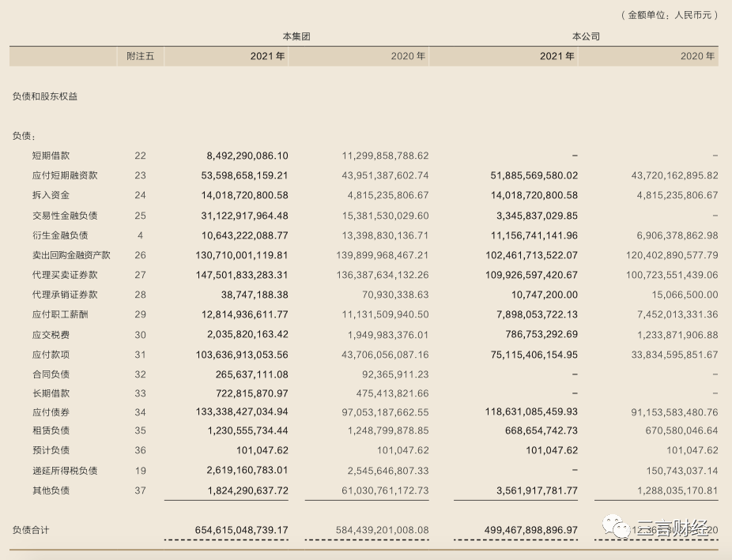Click the total 584,439,201,008.08

(x=383, y=530)
